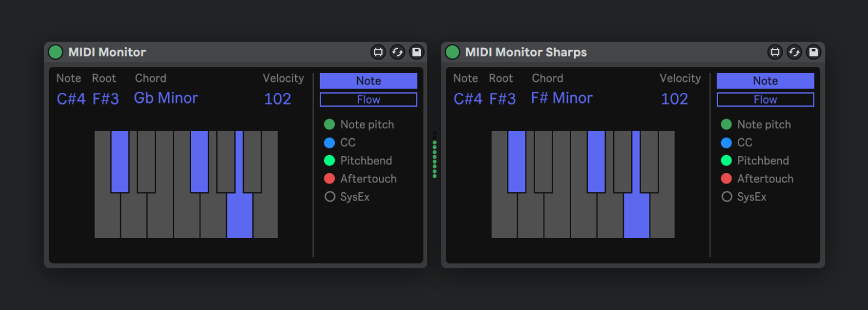Click MIDI Monitor Sharps plug-in window icon
This screenshot has height=310, width=868.
coord(775,52)
